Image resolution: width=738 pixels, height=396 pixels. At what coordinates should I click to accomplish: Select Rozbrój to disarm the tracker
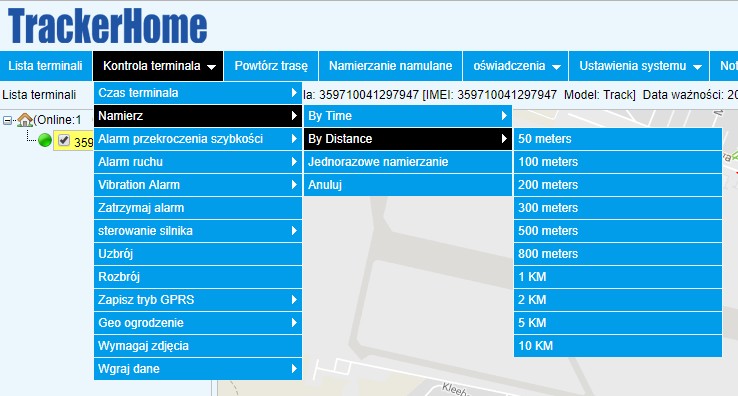[198, 277]
